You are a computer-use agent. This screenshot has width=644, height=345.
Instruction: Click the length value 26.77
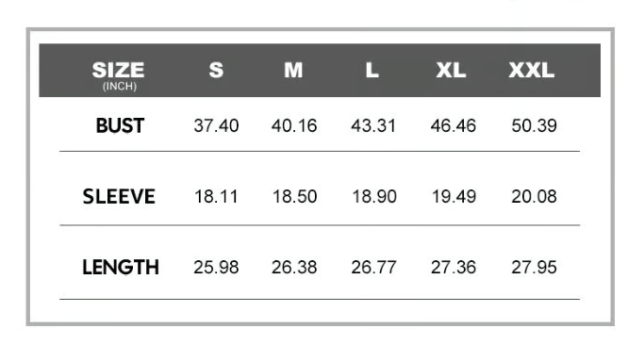click(373, 268)
